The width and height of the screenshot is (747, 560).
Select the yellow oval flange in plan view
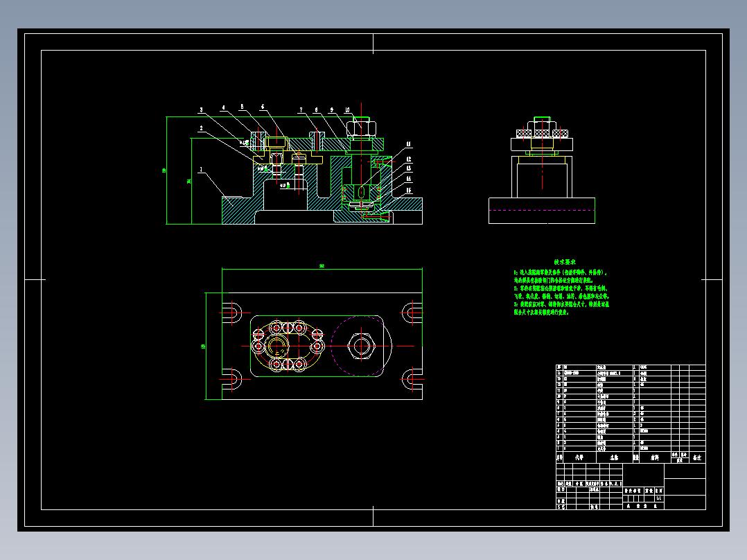pyautogui.click(x=288, y=346)
